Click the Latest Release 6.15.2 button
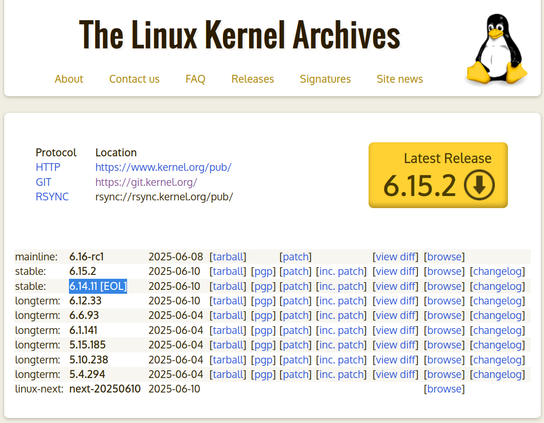Screen dimensions: 544x423 [438, 175]
